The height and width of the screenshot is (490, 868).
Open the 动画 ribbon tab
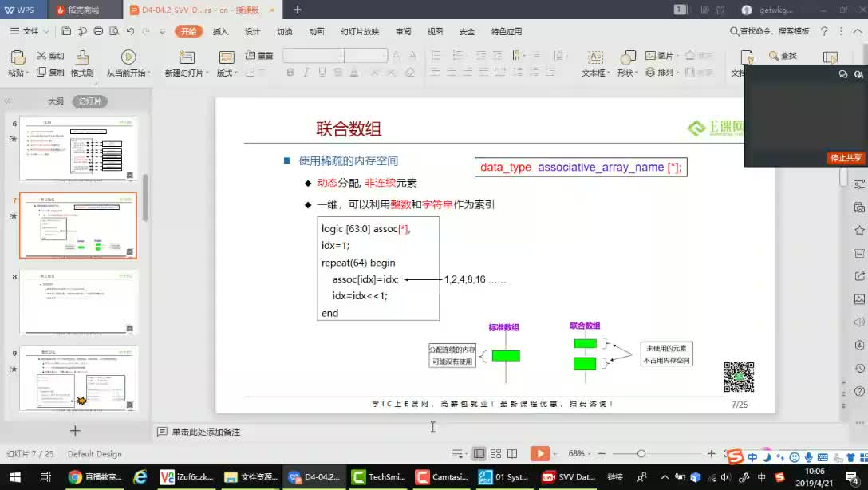(x=317, y=32)
